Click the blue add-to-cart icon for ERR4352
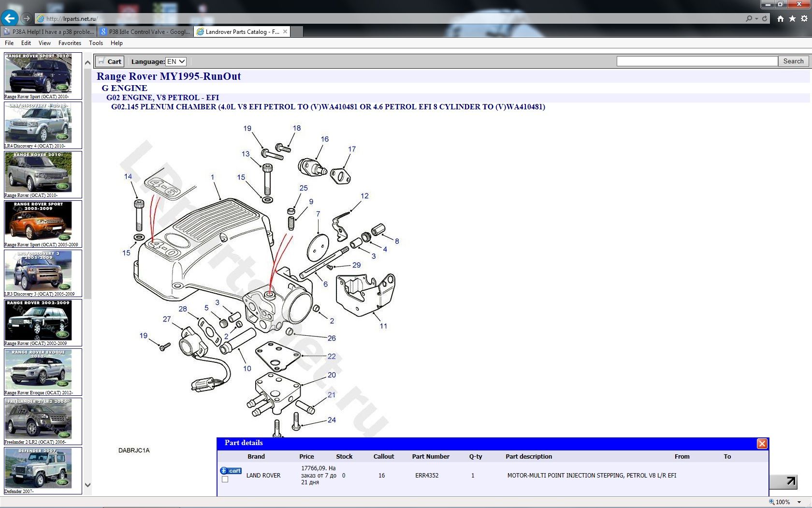 point(231,471)
